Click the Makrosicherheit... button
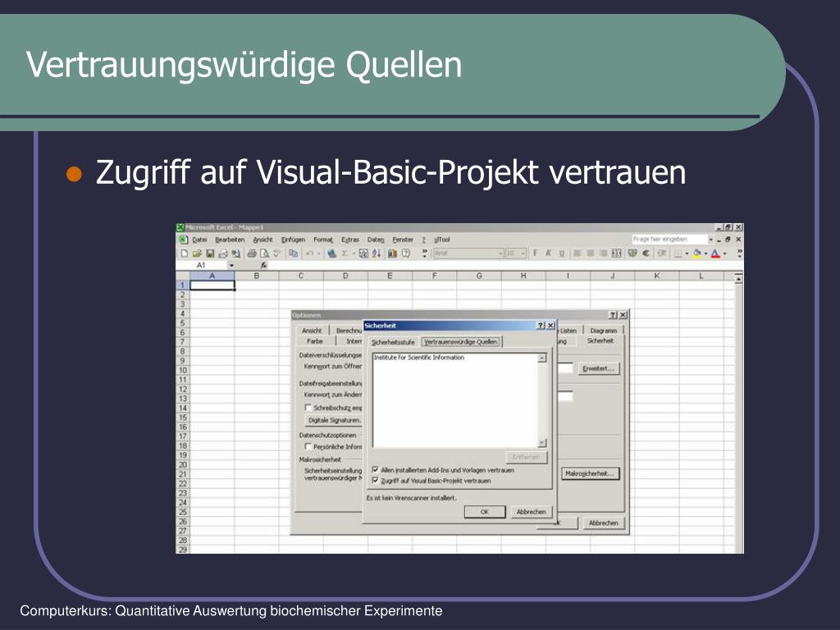The image size is (840, 630). (591, 473)
